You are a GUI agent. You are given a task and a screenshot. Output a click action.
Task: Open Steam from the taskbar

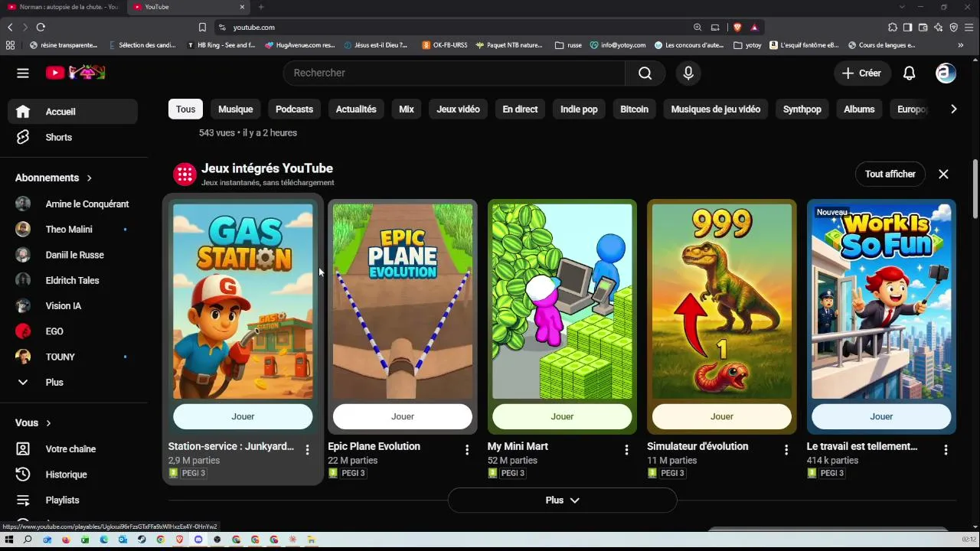pos(142,540)
